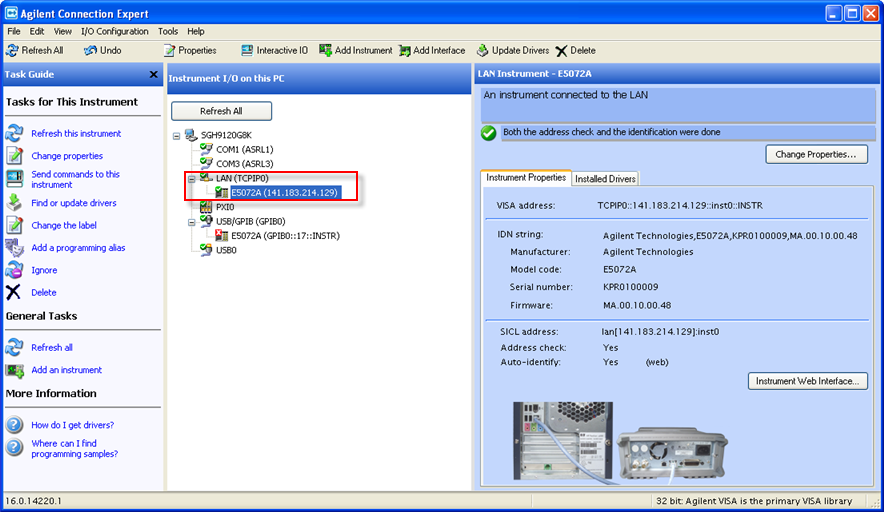884x512 pixels.
Task: Open Properties from the toolbar
Action: [190, 51]
